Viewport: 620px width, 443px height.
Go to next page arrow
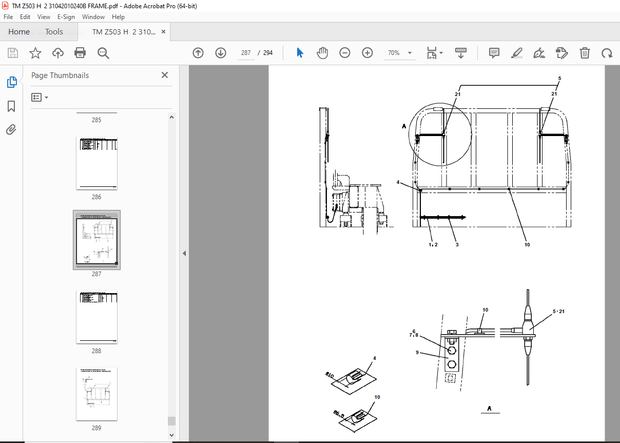point(221,53)
